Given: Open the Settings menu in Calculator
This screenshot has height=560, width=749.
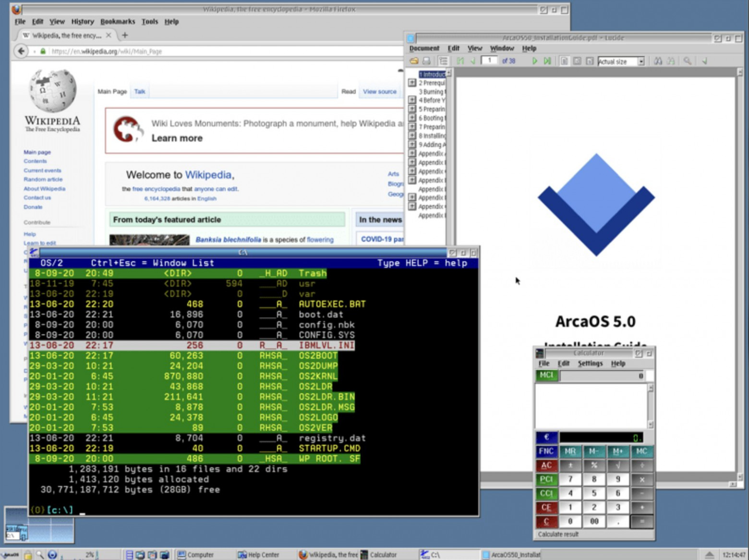Looking at the screenshot, I should [x=590, y=364].
